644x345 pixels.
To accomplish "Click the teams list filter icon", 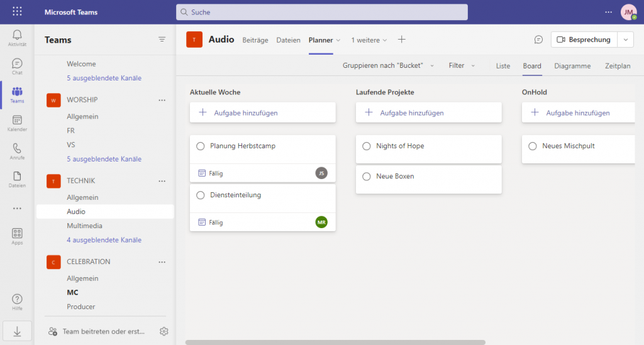I will tap(162, 40).
